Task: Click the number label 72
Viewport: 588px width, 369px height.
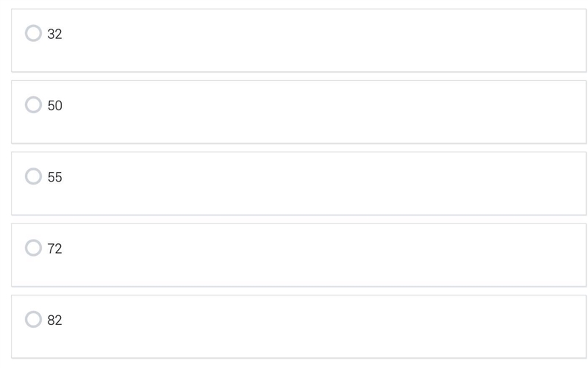Action: (54, 249)
